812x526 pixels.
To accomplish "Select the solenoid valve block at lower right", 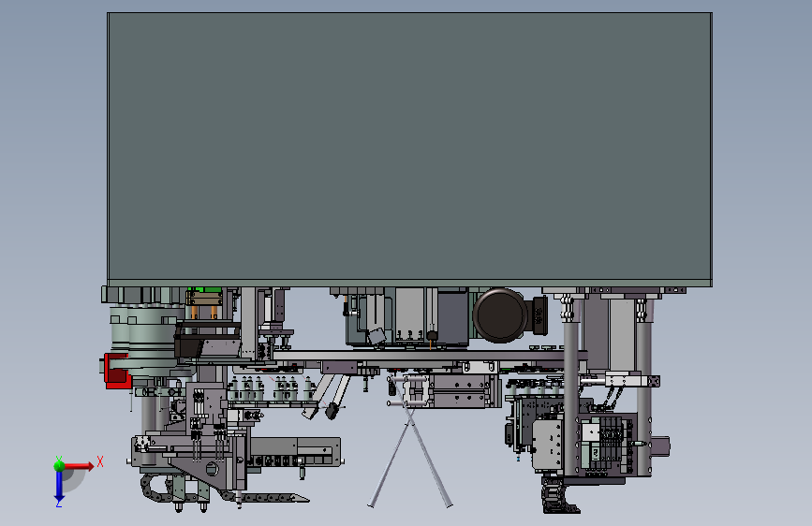I will [608, 445].
